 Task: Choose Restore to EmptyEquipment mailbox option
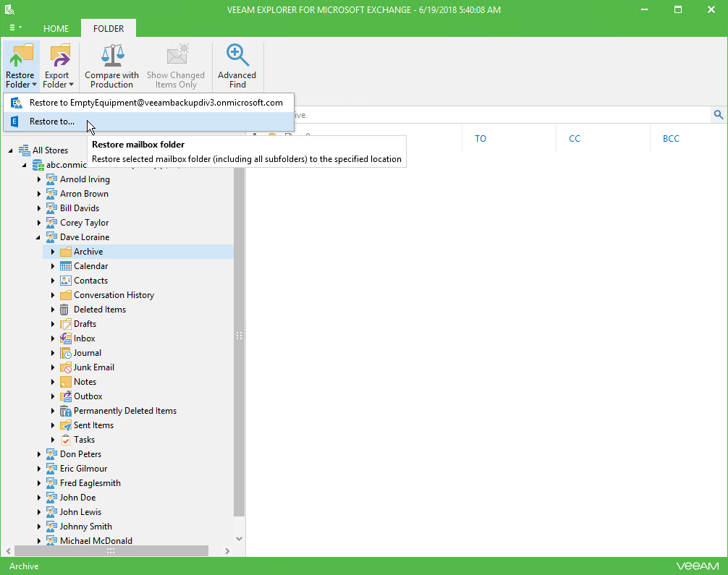pyautogui.click(x=148, y=103)
